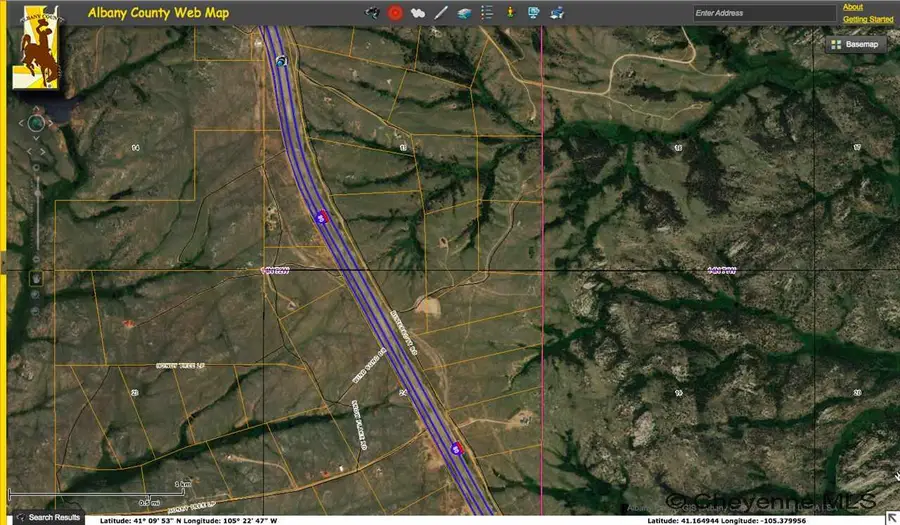Pan map up with navigation arrow
This screenshot has width=900, height=525.
click(x=36, y=108)
